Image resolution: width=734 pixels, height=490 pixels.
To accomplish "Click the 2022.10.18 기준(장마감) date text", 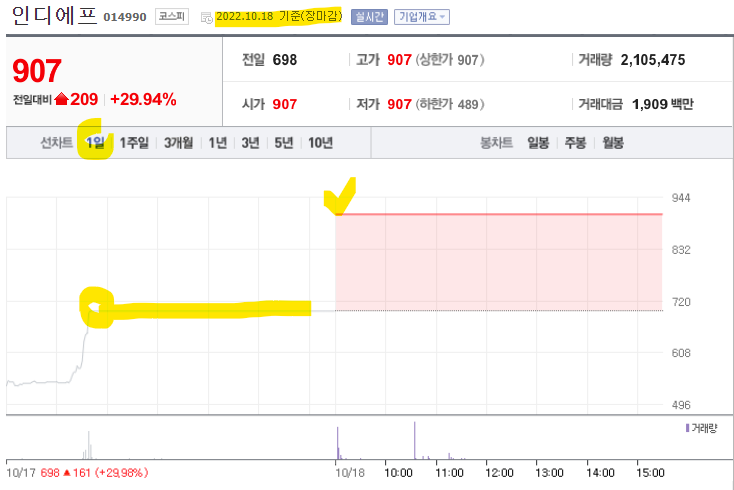I will [x=279, y=16].
